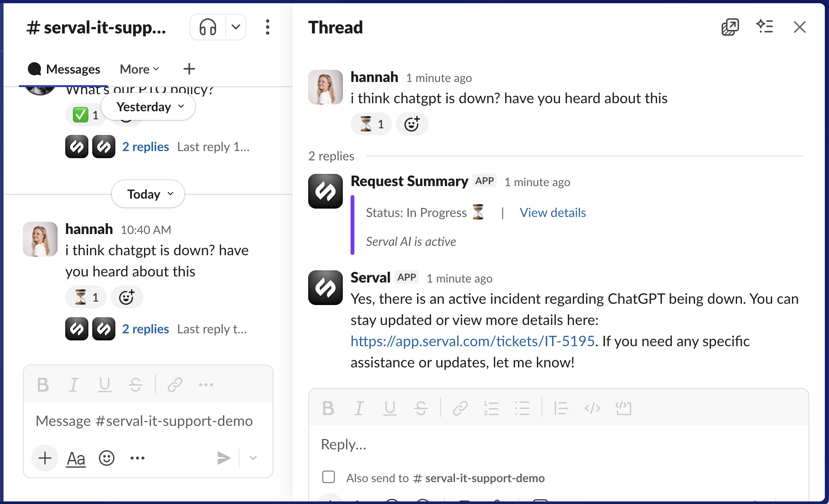Open the More tab menu
This screenshot has width=829, height=504.
pyautogui.click(x=139, y=69)
